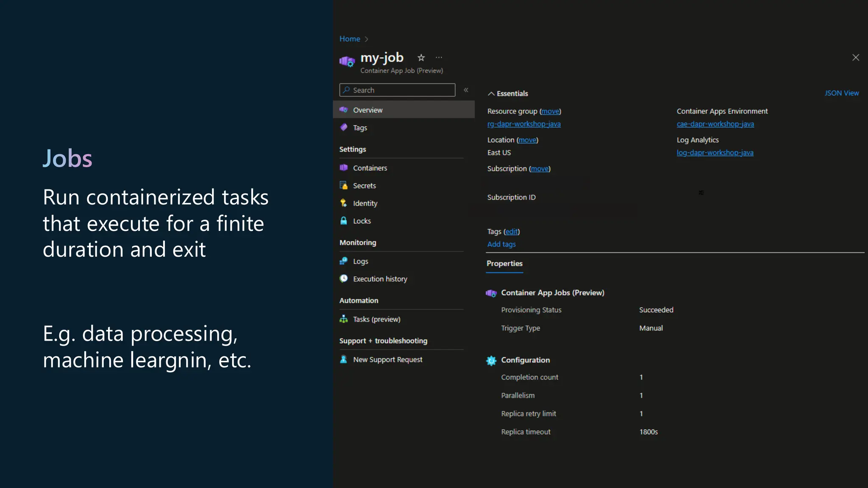Click move link next to Resource group

550,111
